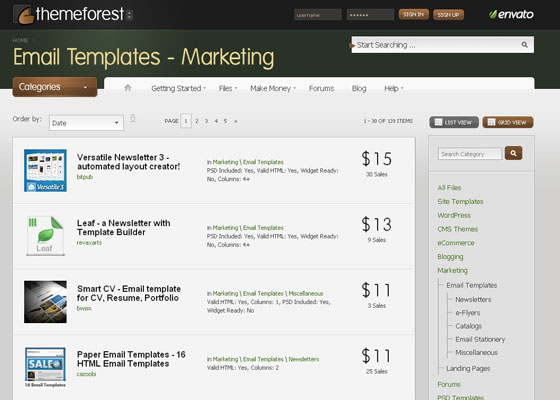Open the Smart CV thumbnail image
560x400 pixels.
pos(45,302)
